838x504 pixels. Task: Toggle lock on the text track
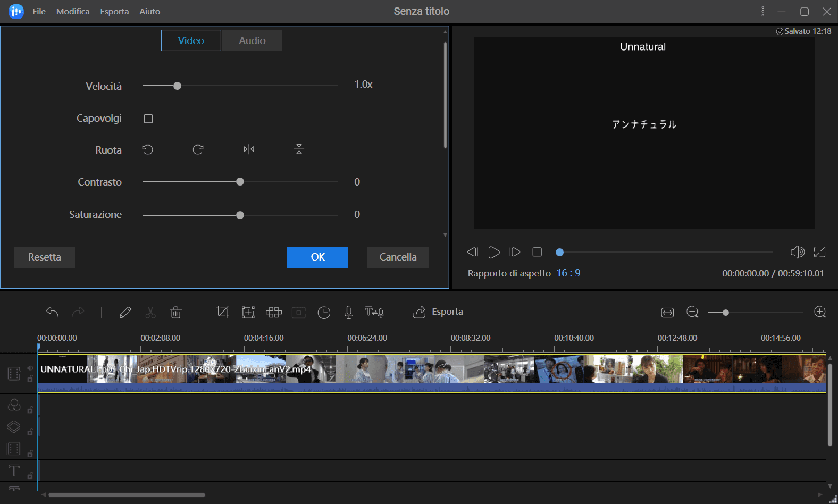(x=30, y=476)
